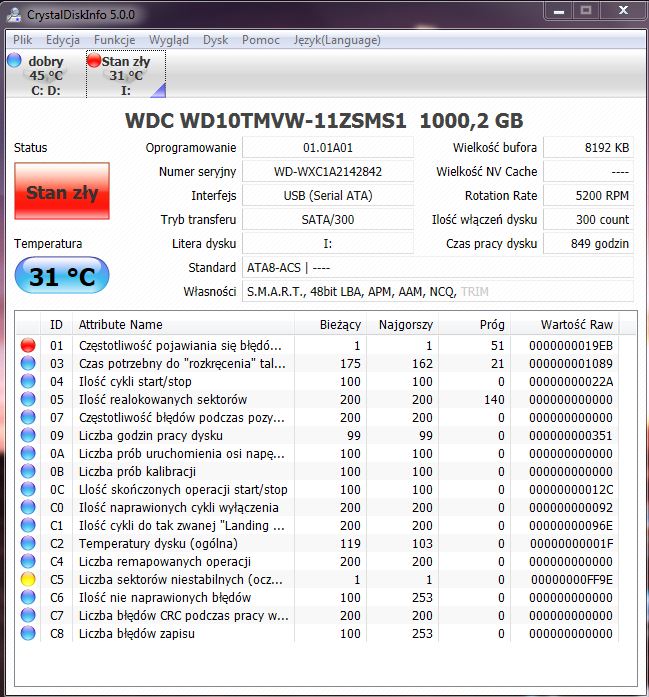Screen dimensions: 649x697
Task: Click blue status icon of attribute 03
Action: (28, 364)
